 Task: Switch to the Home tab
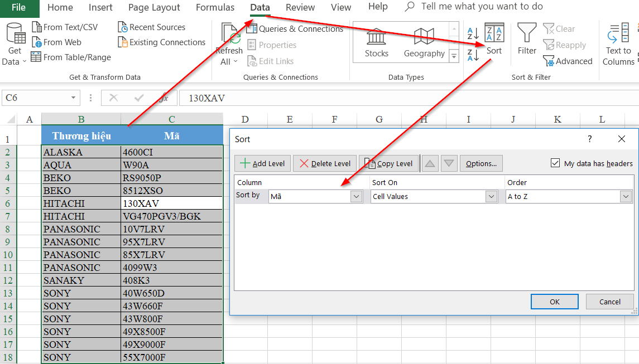(x=60, y=8)
